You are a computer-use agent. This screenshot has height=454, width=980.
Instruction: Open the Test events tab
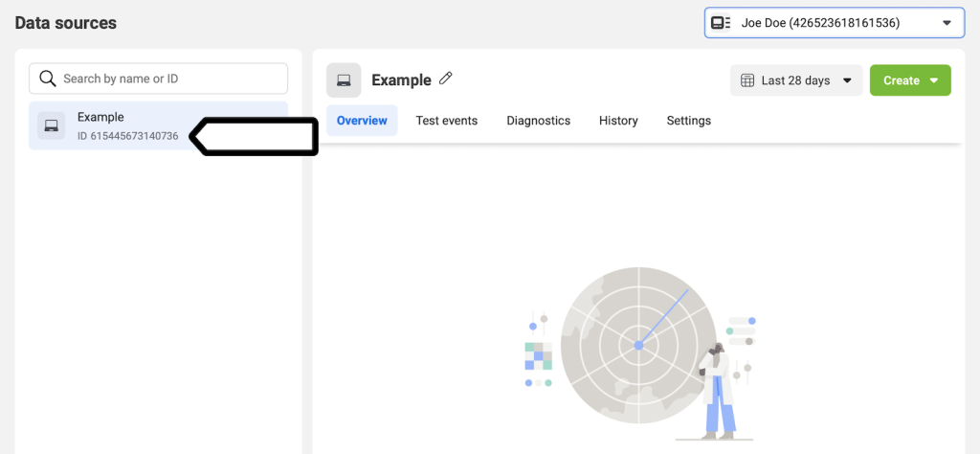tap(446, 121)
